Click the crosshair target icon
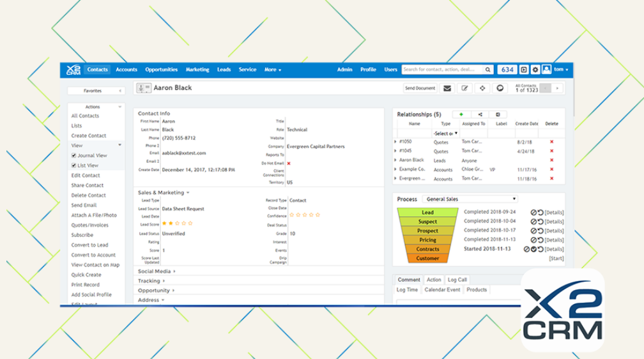This screenshot has width=644, height=359. 482,88
